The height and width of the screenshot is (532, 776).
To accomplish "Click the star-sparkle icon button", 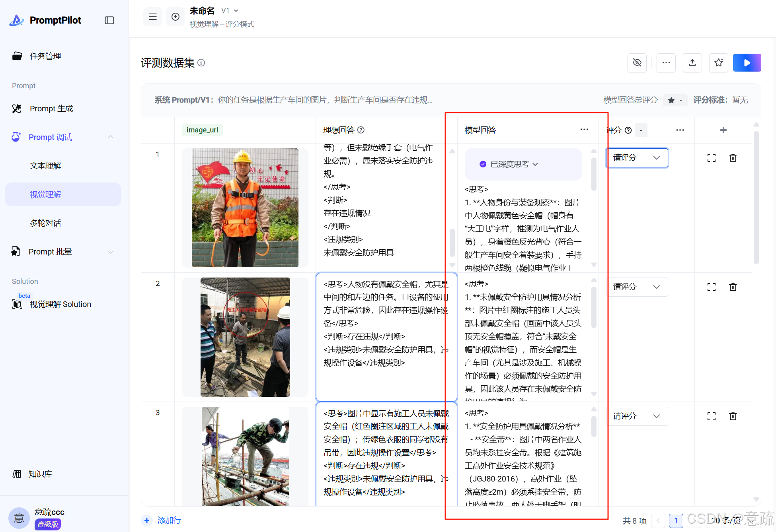I will (x=719, y=63).
